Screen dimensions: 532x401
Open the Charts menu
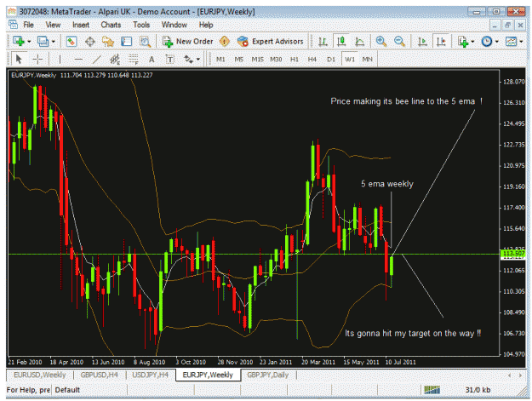pos(111,25)
